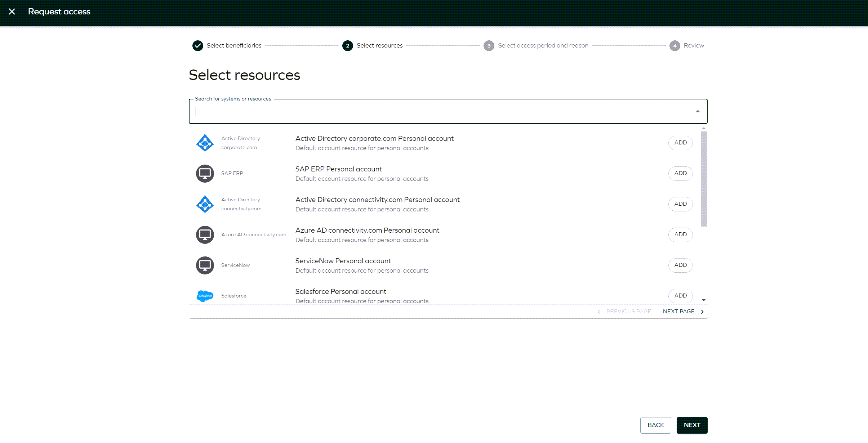Image resolution: width=868 pixels, height=443 pixels.
Task: Add the SAP ERP Personal account
Action: [680, 173]
